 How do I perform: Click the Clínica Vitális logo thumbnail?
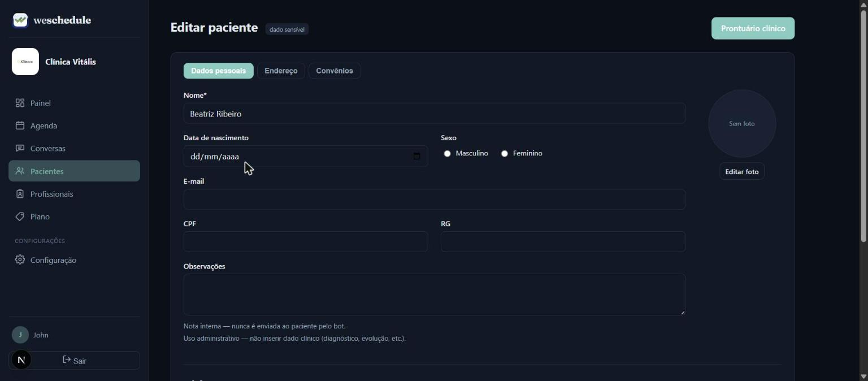25,62
